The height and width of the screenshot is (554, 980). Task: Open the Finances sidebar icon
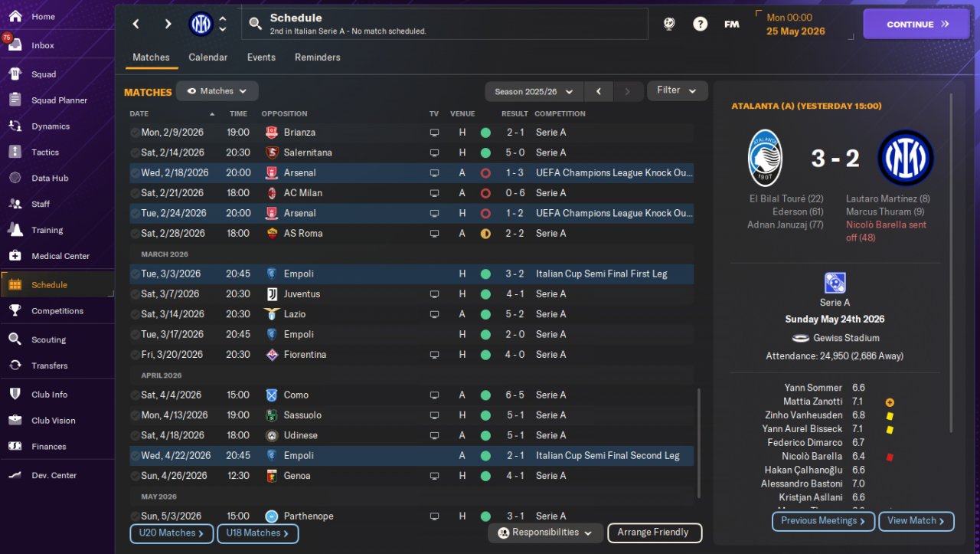[x=15, y=446]
